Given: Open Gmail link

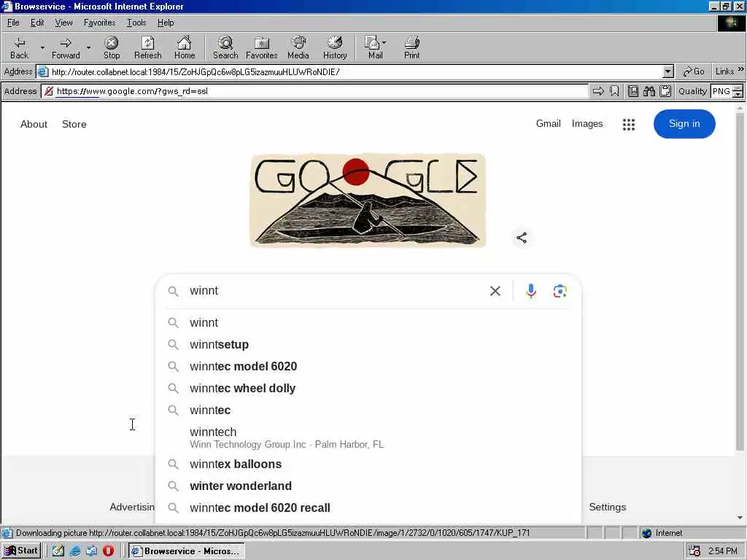Looking at the screenshot, I should [549, 124].
